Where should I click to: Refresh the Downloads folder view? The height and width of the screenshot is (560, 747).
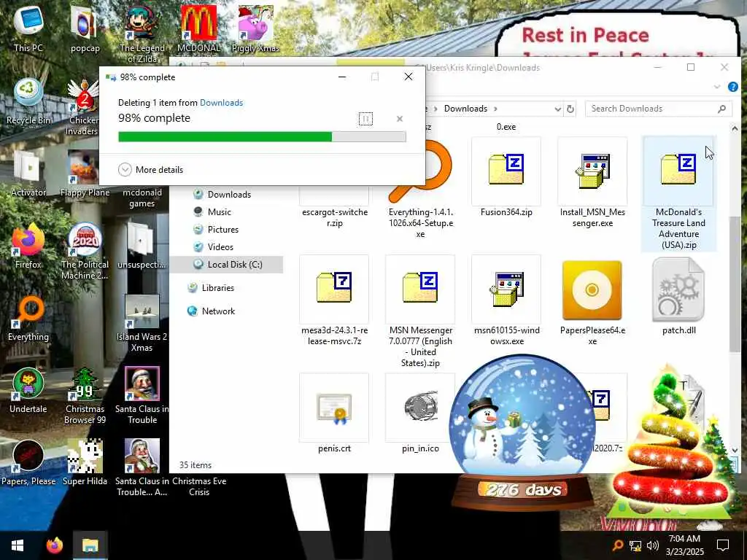click(x=570, y=109)
